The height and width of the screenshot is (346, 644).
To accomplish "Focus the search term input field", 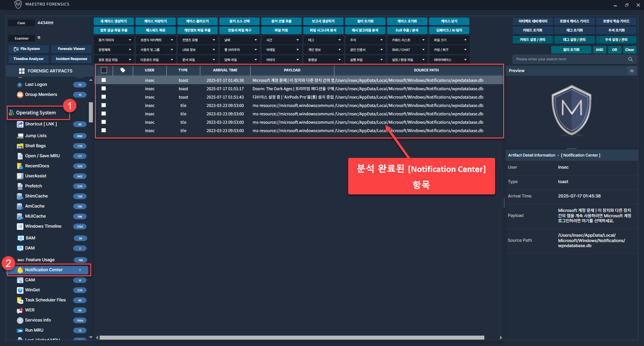I will [570, 59].
